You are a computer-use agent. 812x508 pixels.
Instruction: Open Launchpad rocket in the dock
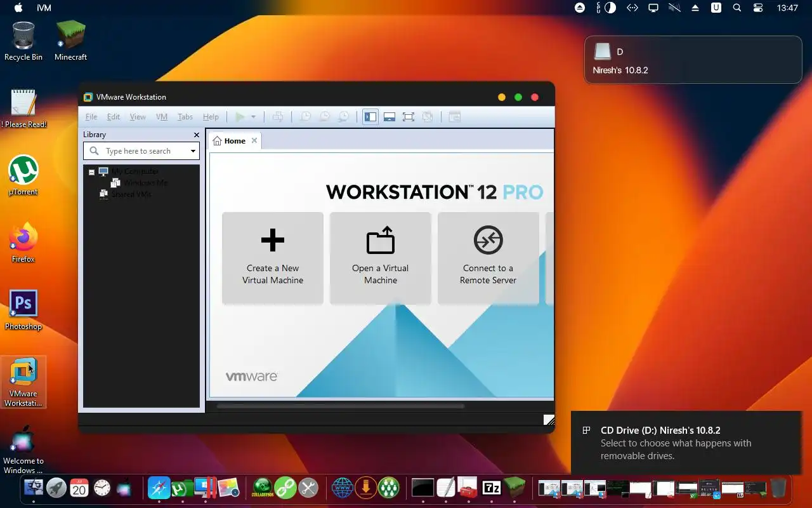[x=56, y=488]
